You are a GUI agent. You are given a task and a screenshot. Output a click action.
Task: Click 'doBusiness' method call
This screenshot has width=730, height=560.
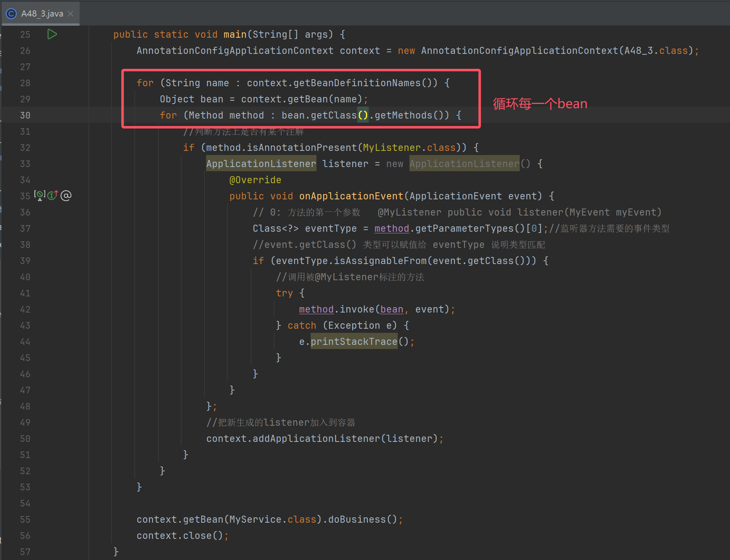(357, 519)
